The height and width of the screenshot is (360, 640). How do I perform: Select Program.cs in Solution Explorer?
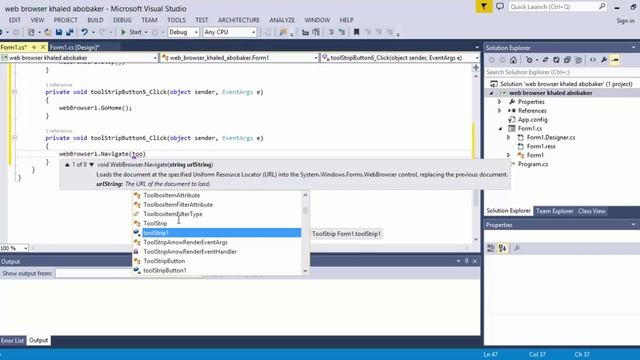533,164
